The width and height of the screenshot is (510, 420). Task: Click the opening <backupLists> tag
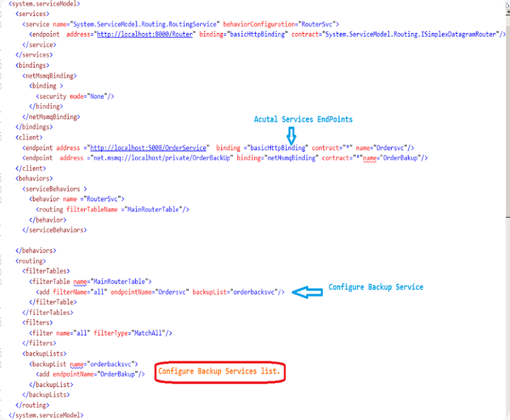(x=45, y=353)
